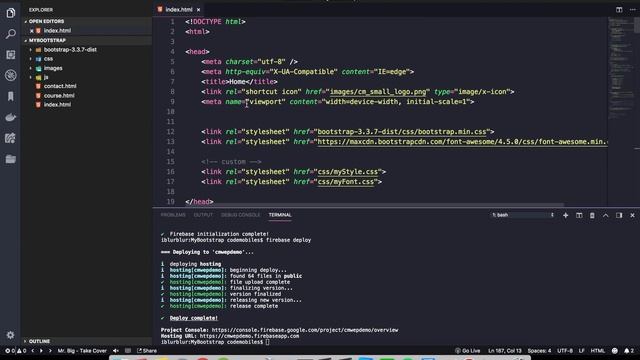Toggle the music mute speaker in status bar

(x=116, y=351)
